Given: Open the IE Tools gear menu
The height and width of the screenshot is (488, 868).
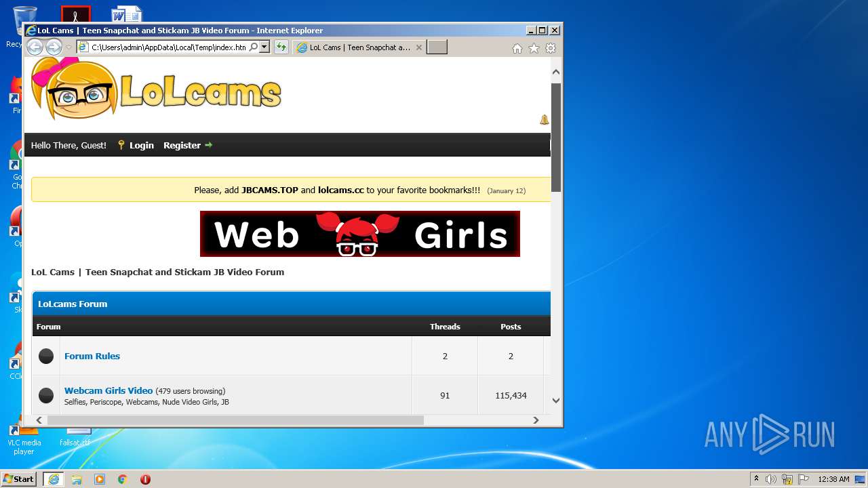Looking at the screenshot, I should click(551, 48).
